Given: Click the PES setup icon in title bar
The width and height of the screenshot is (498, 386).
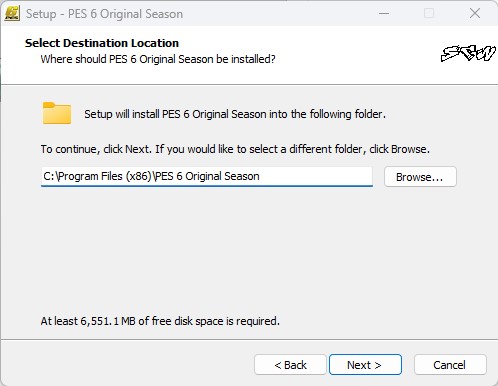Looking at the screenshot, I should [x=12, y=14].
